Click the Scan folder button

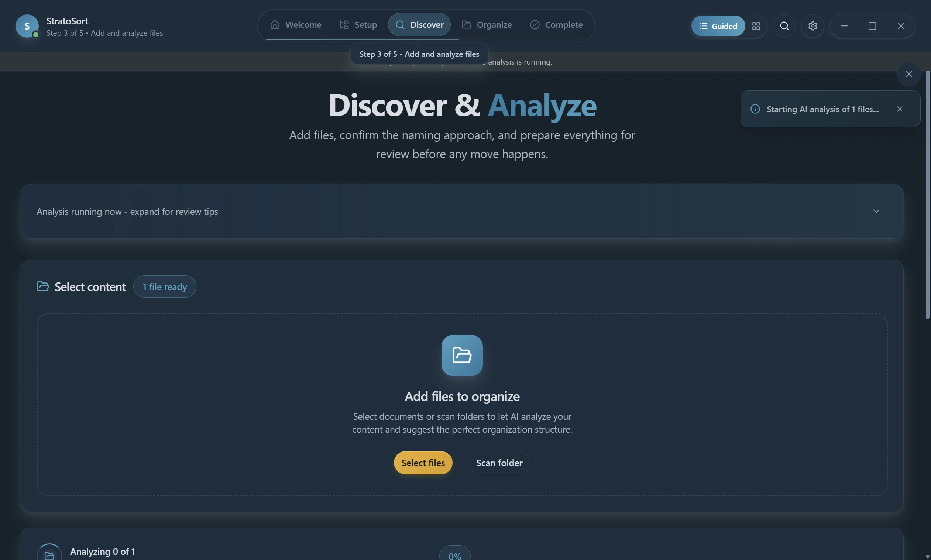tap(499, 463)
